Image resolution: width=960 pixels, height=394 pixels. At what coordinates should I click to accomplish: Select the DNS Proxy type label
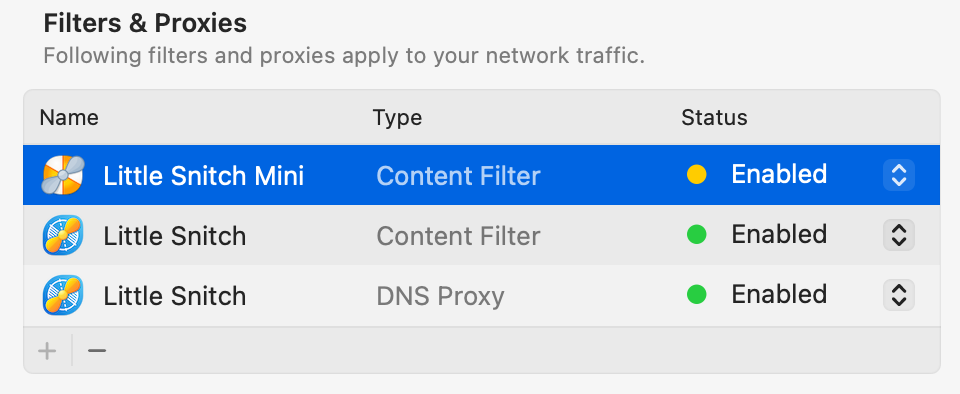[x=440, y=296]
